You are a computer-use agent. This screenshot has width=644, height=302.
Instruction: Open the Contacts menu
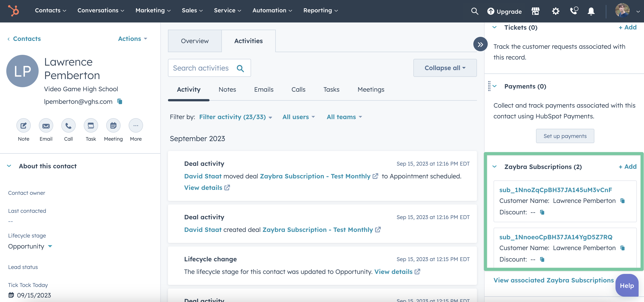point(51,11)
